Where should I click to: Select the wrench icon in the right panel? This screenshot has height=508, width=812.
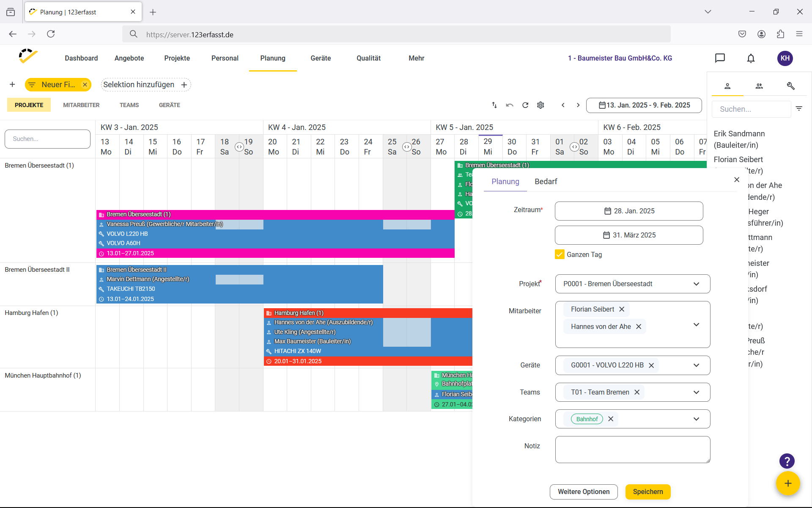(790, 86)
